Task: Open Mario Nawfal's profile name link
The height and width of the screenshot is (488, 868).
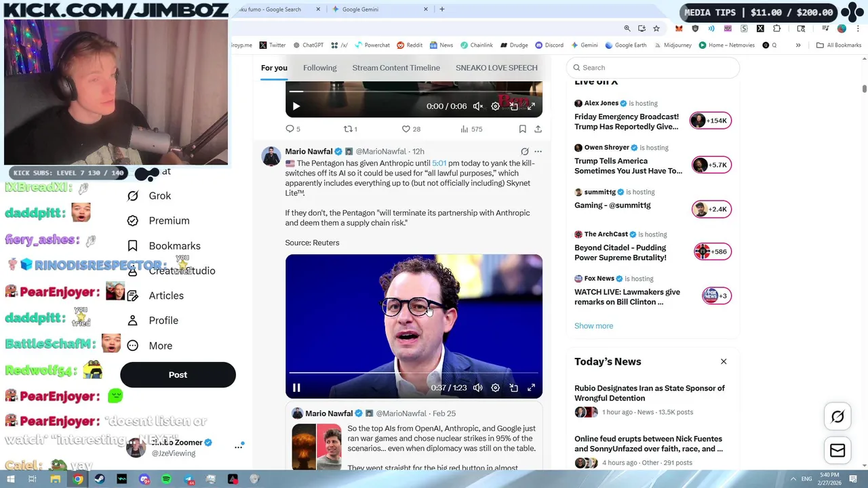Action: (x=309, y=151)
